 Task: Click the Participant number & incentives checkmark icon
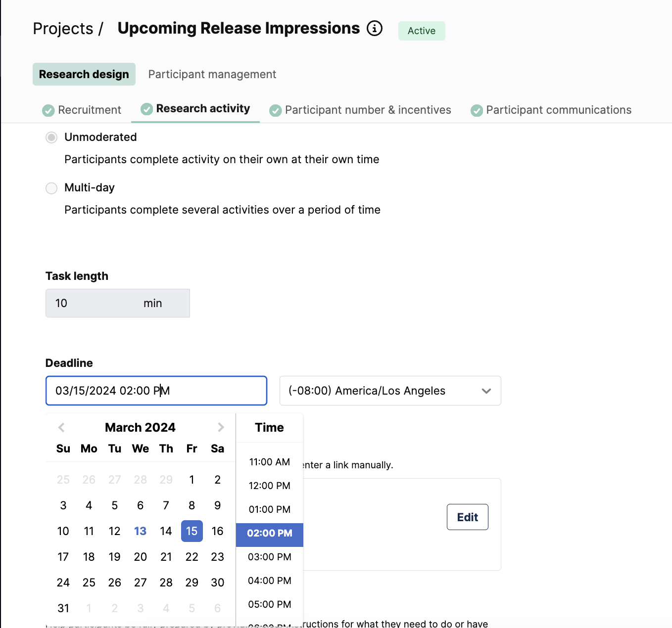tap(276, 110)
